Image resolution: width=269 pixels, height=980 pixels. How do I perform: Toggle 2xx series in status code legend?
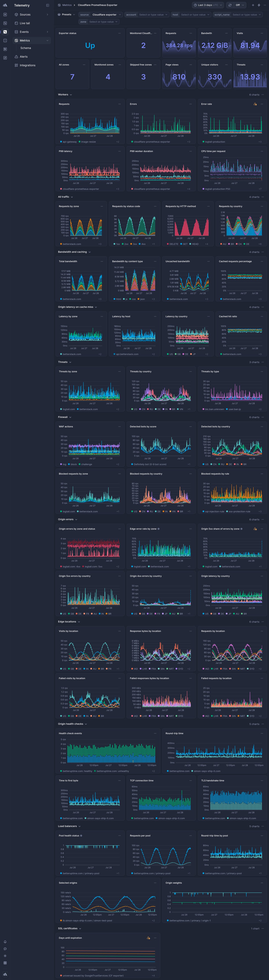[x=125, y=244]
